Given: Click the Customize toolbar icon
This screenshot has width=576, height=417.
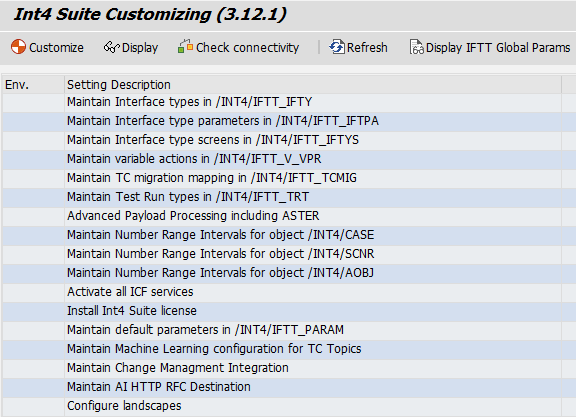Looking at the screenshot, I should pyautogui.click(x=18, y=47).
